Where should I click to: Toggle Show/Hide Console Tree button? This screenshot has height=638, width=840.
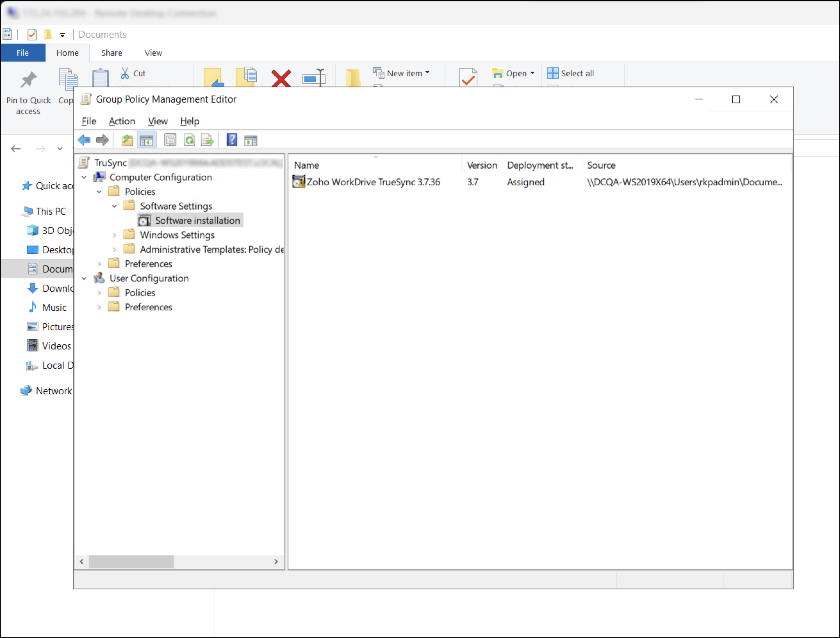(x=147, y=141)
